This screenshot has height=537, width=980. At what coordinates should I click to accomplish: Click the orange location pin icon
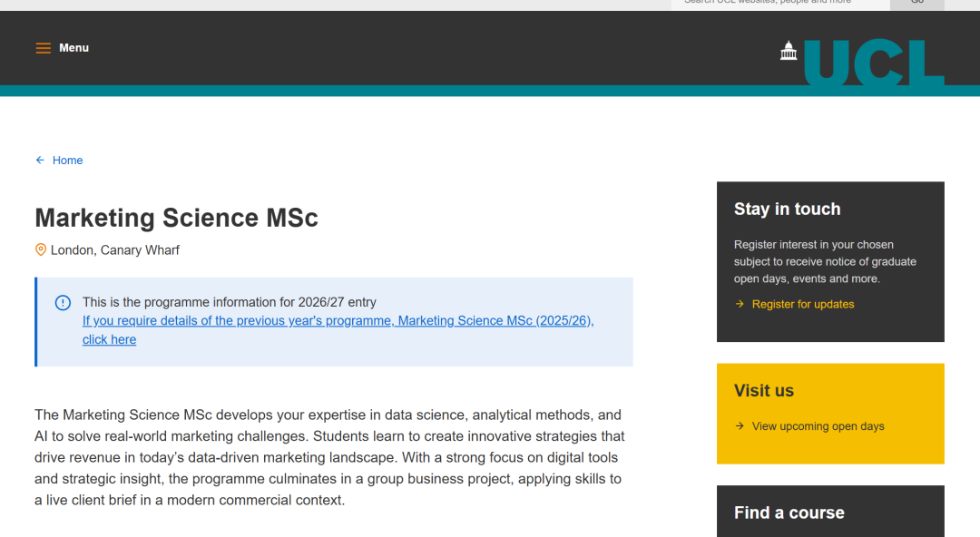point(41,249)
